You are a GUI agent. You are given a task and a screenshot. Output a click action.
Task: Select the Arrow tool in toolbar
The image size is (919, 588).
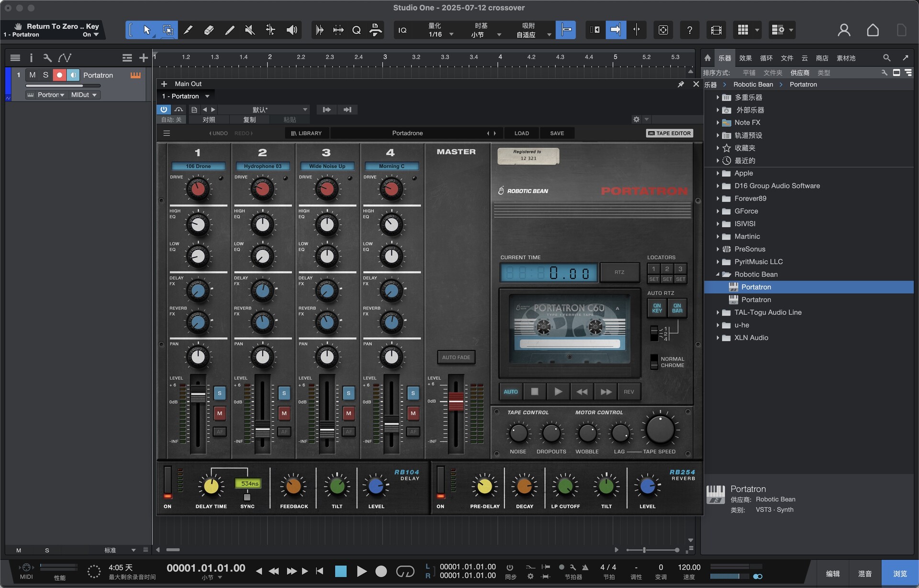click(x=147, y=30)
